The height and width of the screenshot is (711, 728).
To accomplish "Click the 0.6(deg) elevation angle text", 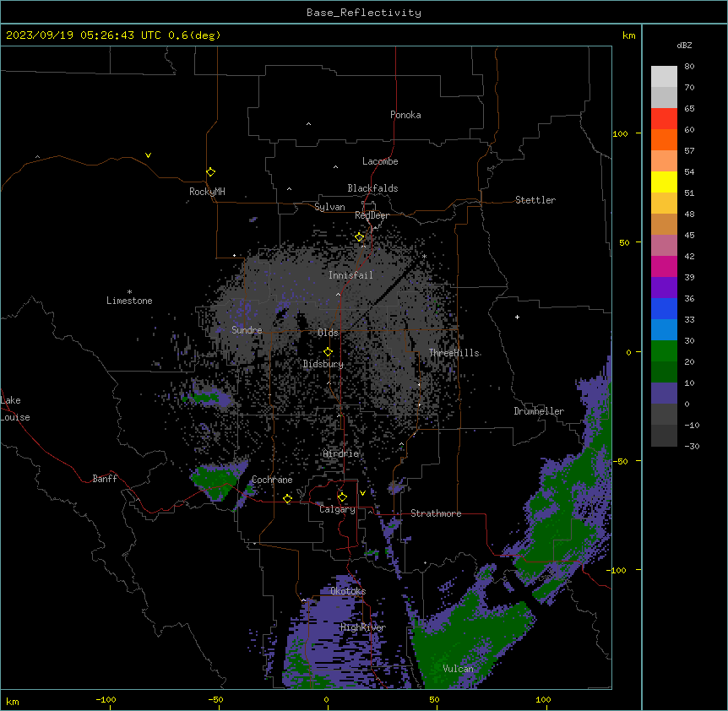I will (194, 35).
